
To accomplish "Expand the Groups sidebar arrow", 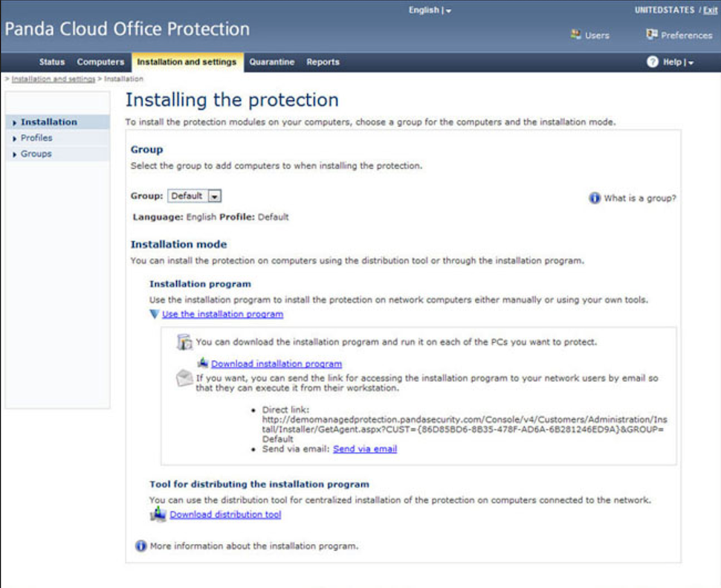I will coord(14,155).
